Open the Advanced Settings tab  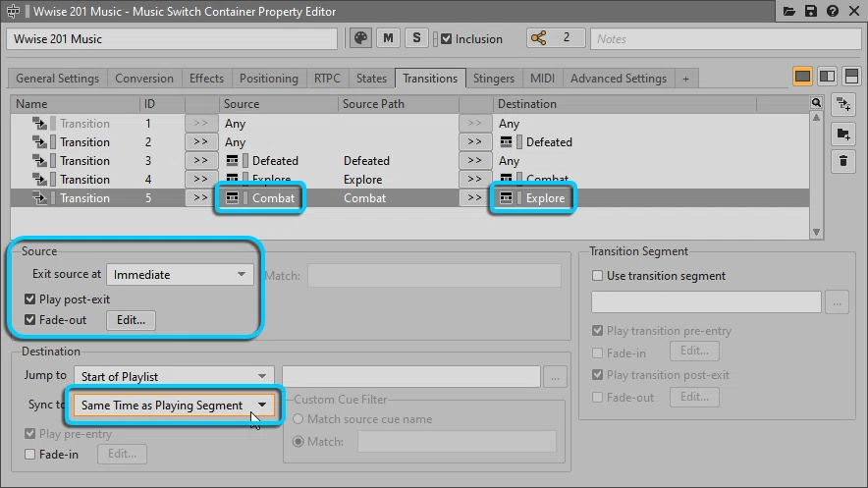619,78
